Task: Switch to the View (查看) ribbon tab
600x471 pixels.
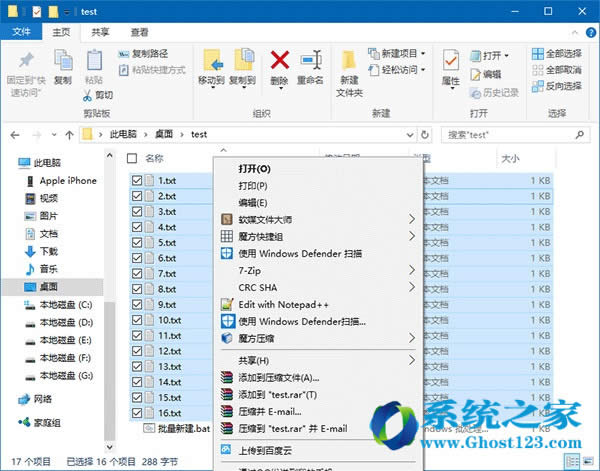Action: (x=139, y=31)
